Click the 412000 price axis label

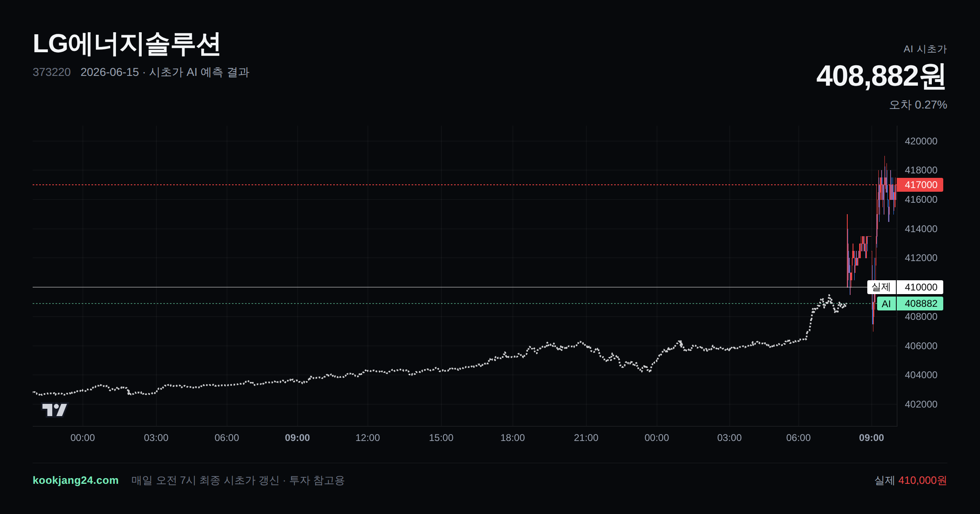(921, 258)
